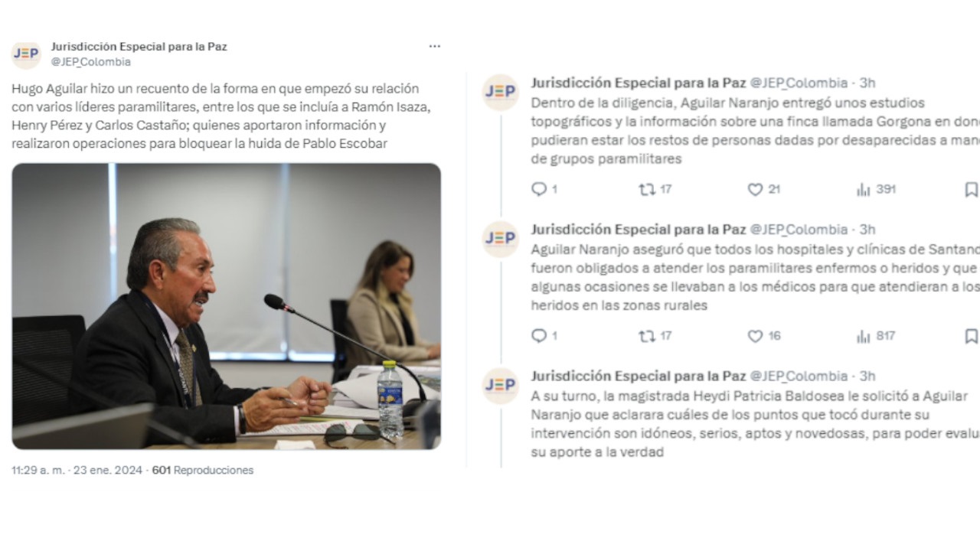Click JEP avatar on hospitals tweet

pyautogui.click(x=500, y=240)
